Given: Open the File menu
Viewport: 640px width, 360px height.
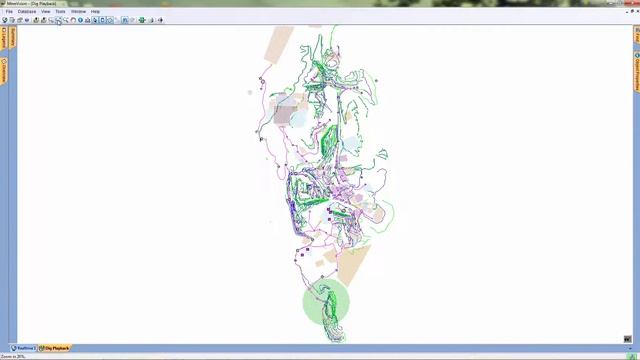Looking at the screenshot, I should point(9,12).
